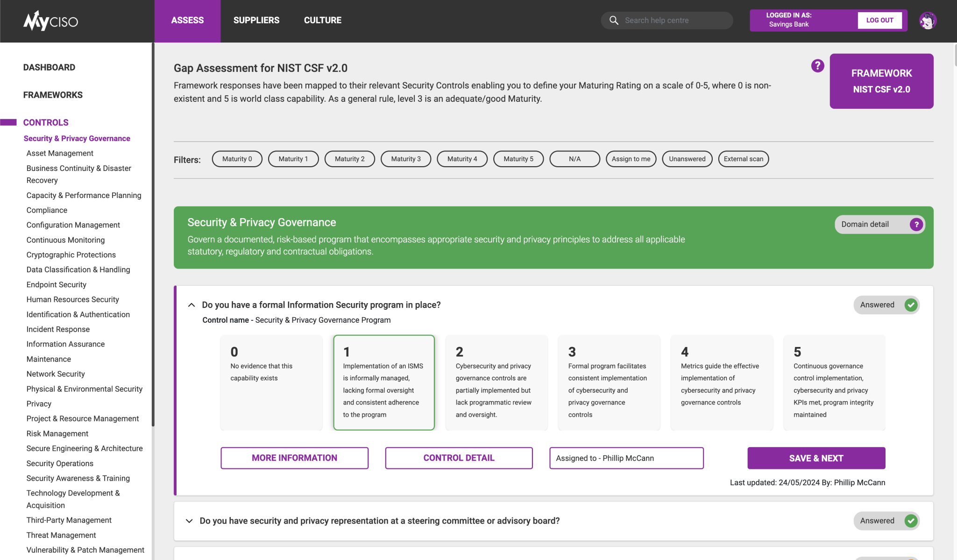Expand the steering committee question
This screenshot has width=957, height=560.
(189, 521)
